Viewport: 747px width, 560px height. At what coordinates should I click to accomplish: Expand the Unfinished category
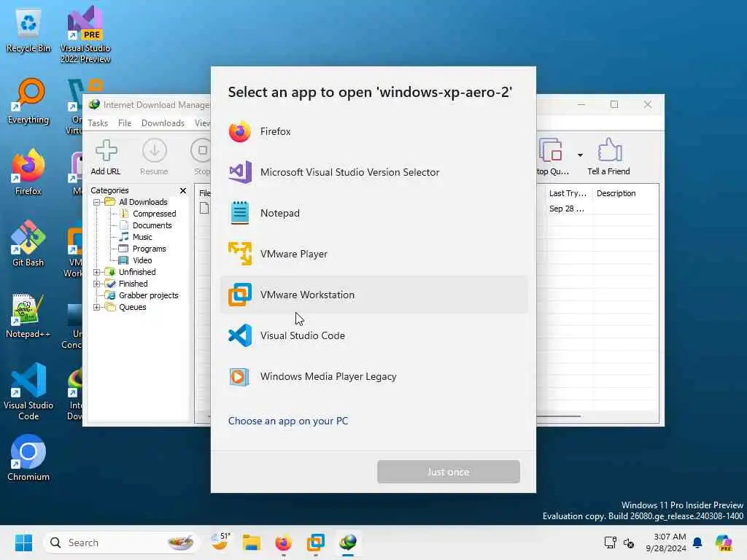97,273
